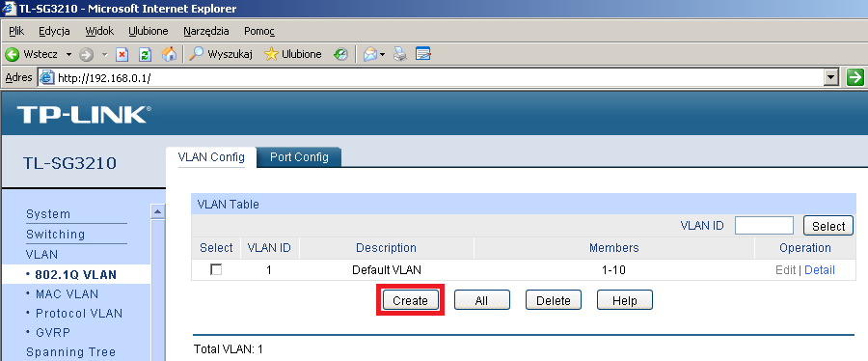Open the back button history dropdown arrow
Viewport: 868px width, 361px height.
tap(69, 54)
